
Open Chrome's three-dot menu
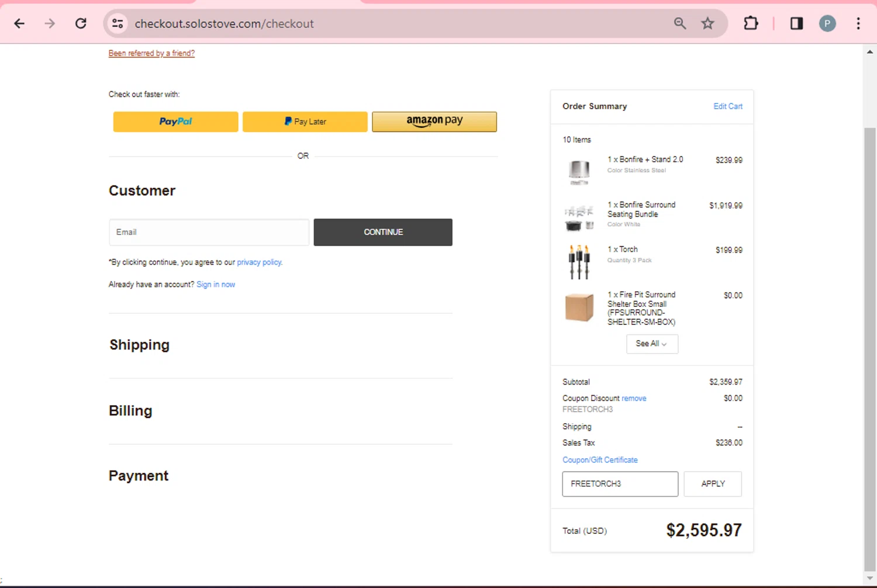coord(858,23)
